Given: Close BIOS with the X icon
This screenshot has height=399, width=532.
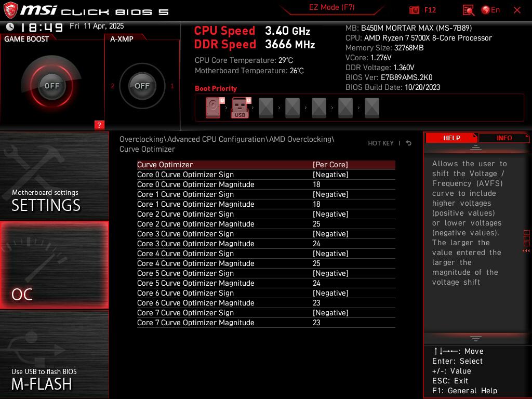Looking at the screenshot, I should click(x=517, y=10).
